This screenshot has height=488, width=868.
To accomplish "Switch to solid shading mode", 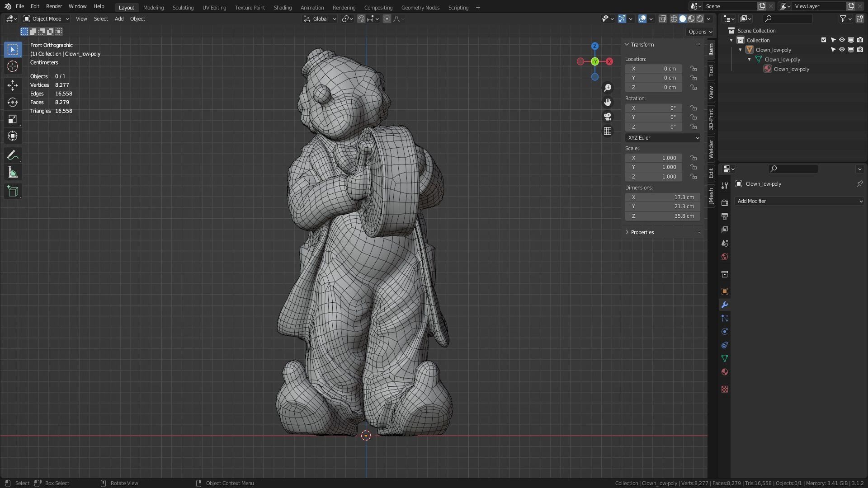I will (683, 19).
